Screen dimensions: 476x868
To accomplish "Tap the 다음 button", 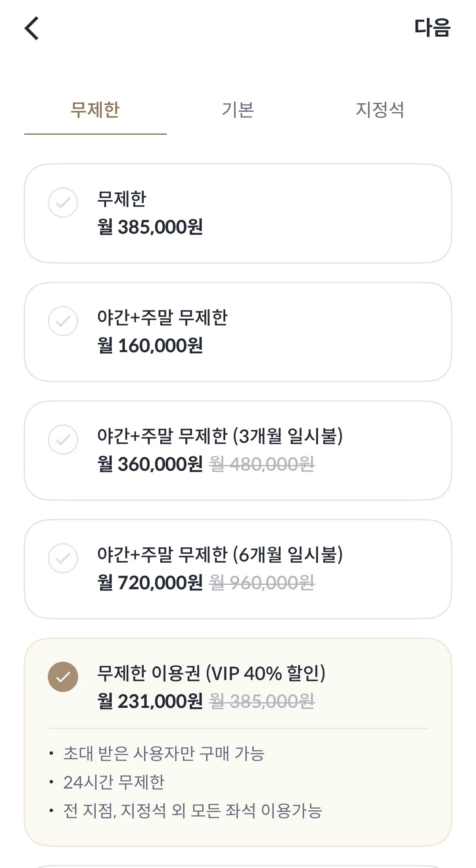I will pyautogui.click(x=432, y=28).
